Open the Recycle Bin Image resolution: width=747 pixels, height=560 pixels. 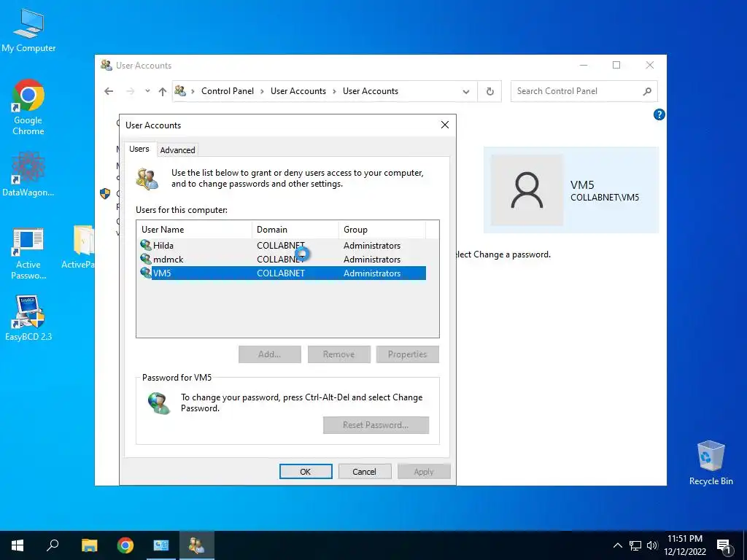tap(711, 462)
